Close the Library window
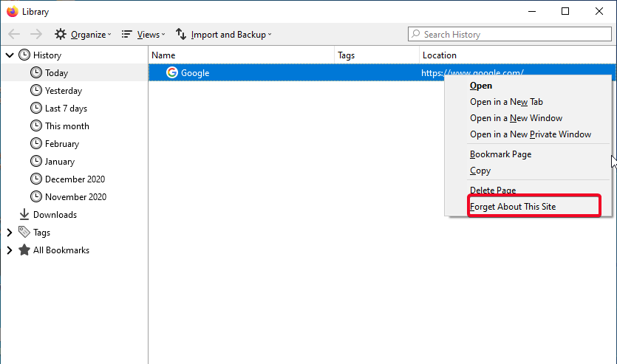The width and height of the screenshot is (617, 364). coord(599,11)
